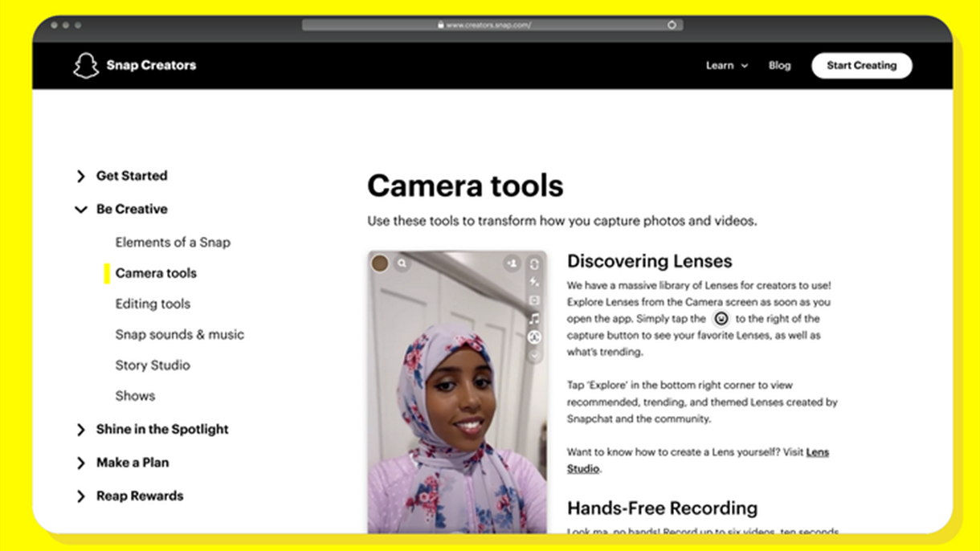Click the Make a Plan label
The width and height of the screenshot is (980, 551).
[133, 463]
